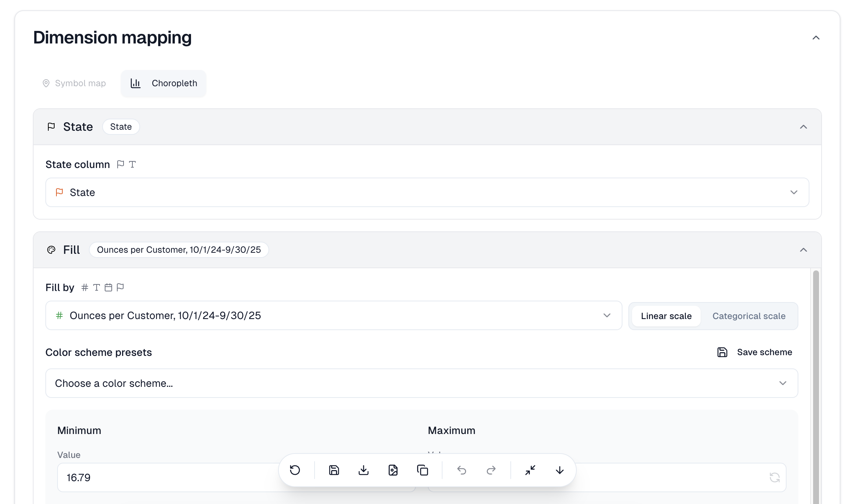Click the undo arrow icon

coord(462,470)
